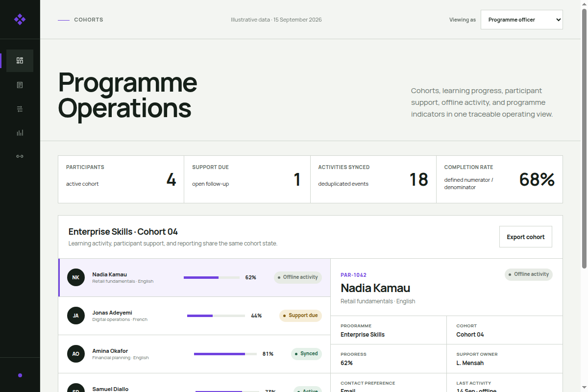Image resolution: width=588 pixels, height=392 pixels.
Task: Open the bar chart sidebar icon
Action: (20, 133)
